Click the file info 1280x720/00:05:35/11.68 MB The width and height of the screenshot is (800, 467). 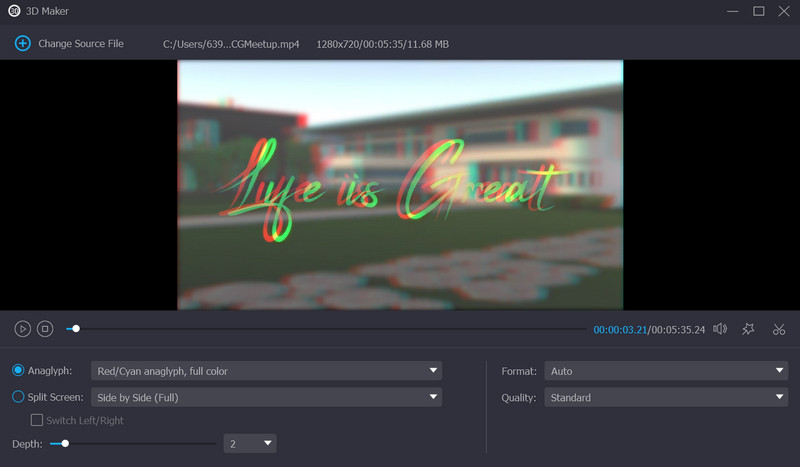[x=383, y=44]
